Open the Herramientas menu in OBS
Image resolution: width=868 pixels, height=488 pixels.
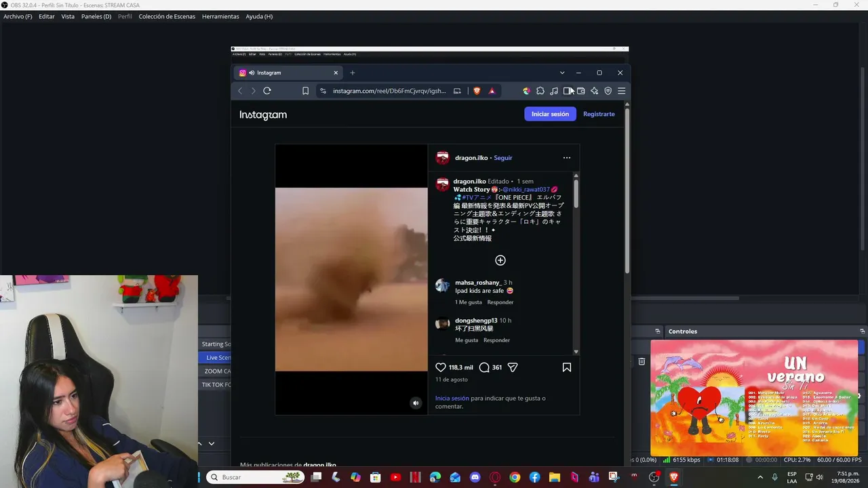(220, 16)
